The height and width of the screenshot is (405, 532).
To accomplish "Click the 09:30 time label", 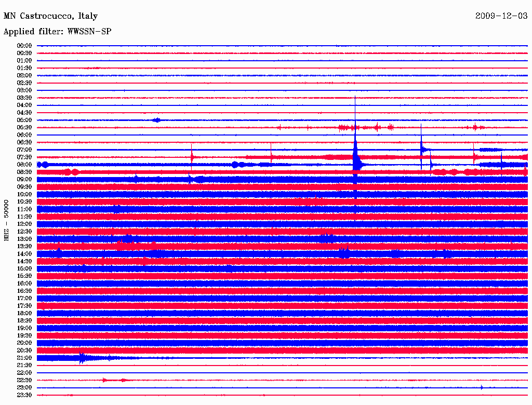I will 24,187.
